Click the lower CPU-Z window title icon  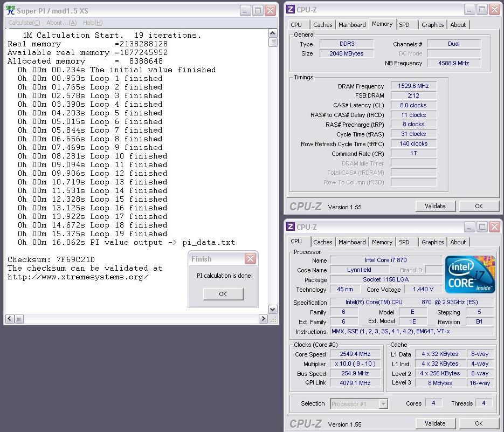pos(290,227)
